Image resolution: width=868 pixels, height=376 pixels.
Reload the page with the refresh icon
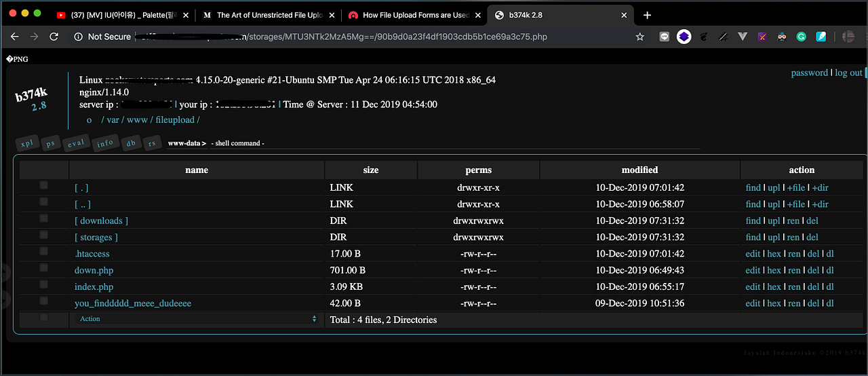click(x=54, y=37)
